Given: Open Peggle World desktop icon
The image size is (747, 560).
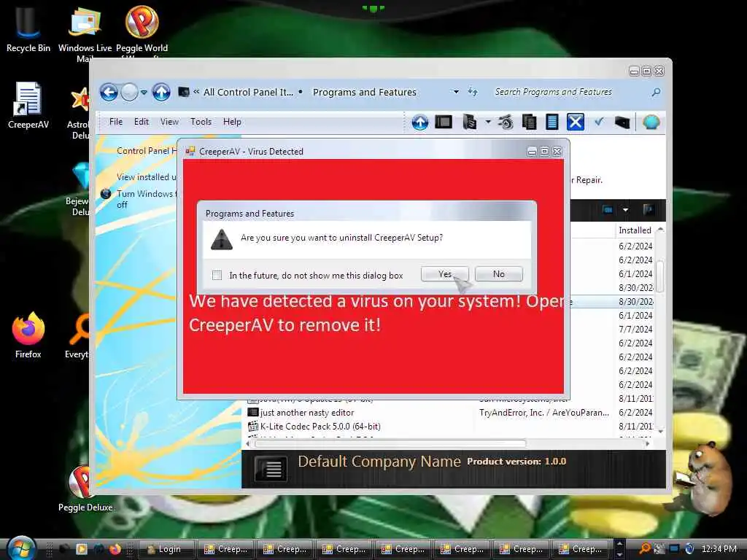Looking at the screenshot, I should pos(142,28).
